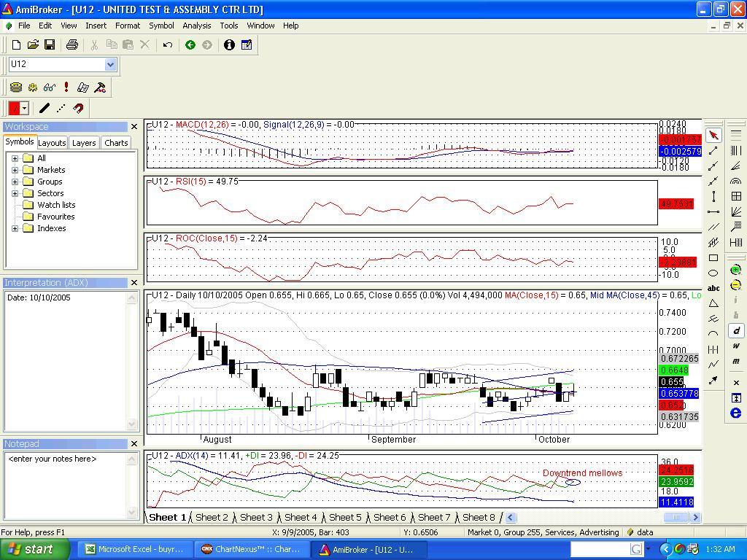Zoom in with the green plus magnifier

pyautogui.click(x=736, y=270)
